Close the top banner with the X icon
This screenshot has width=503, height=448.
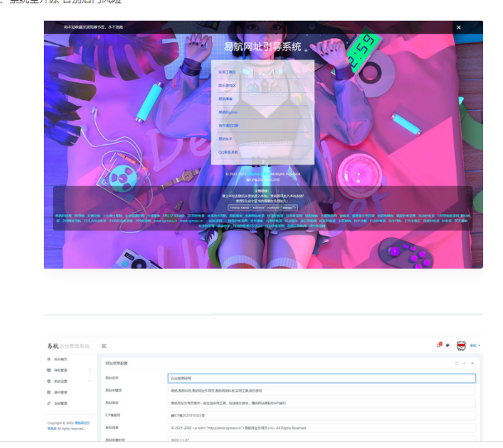tap(458, 27)
